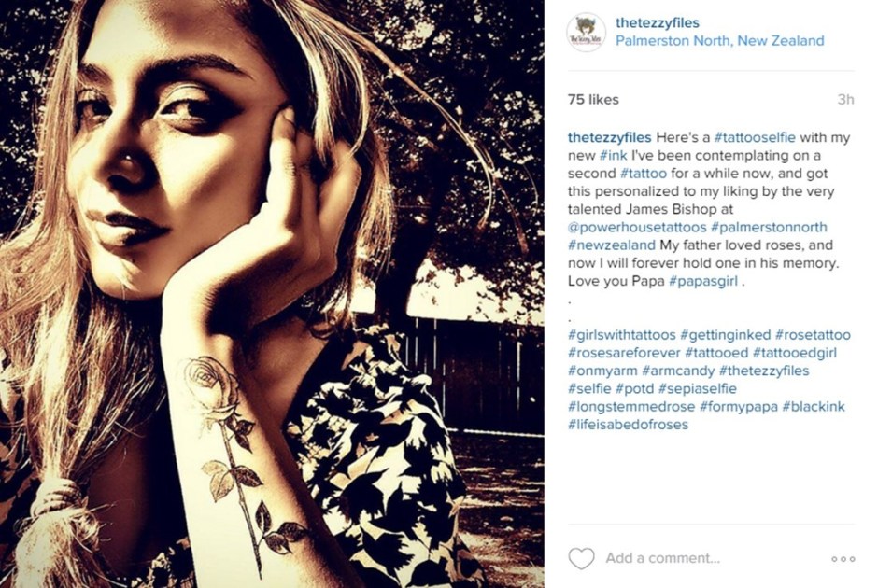Click thetezzyfiles profile avatar
The image size is (878, 588).
[x=587, y=33]
